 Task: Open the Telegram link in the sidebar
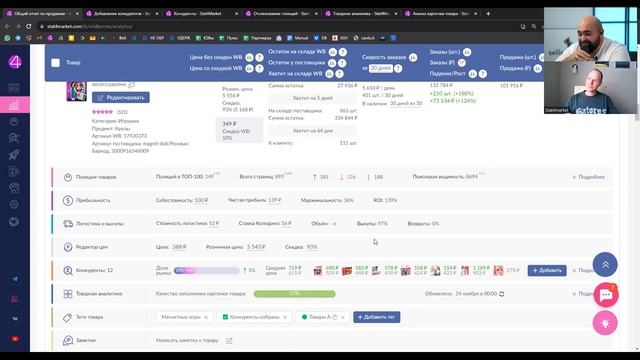[15, 279]
